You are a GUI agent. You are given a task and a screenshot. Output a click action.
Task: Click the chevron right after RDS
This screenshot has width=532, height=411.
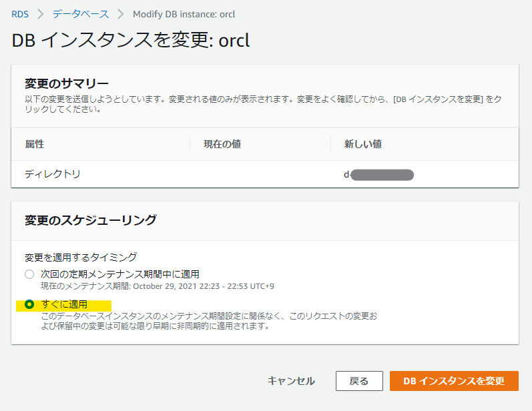tap(40, 14)
